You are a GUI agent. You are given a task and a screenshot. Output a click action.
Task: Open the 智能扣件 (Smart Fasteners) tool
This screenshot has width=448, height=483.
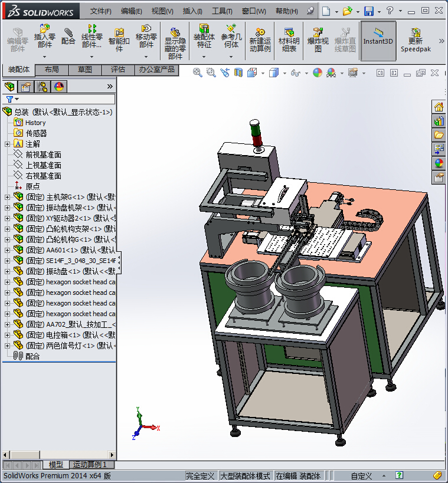[x=119, y=40]
